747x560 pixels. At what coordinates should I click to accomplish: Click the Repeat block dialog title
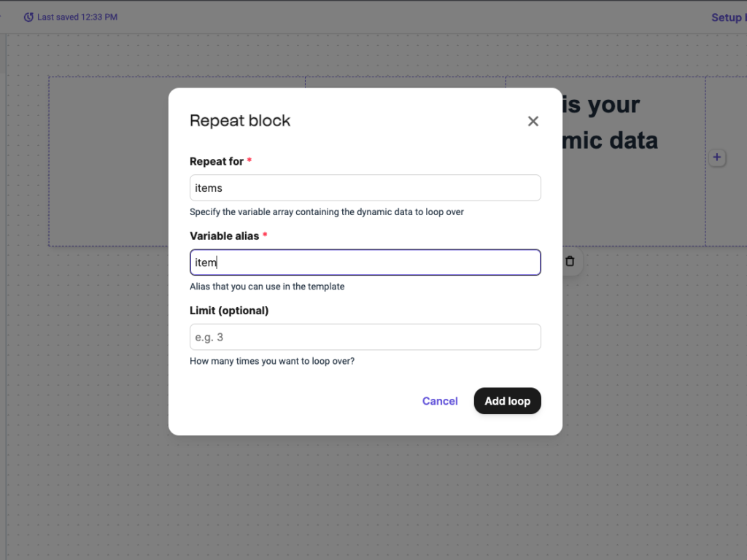click(x=240, y=121)
